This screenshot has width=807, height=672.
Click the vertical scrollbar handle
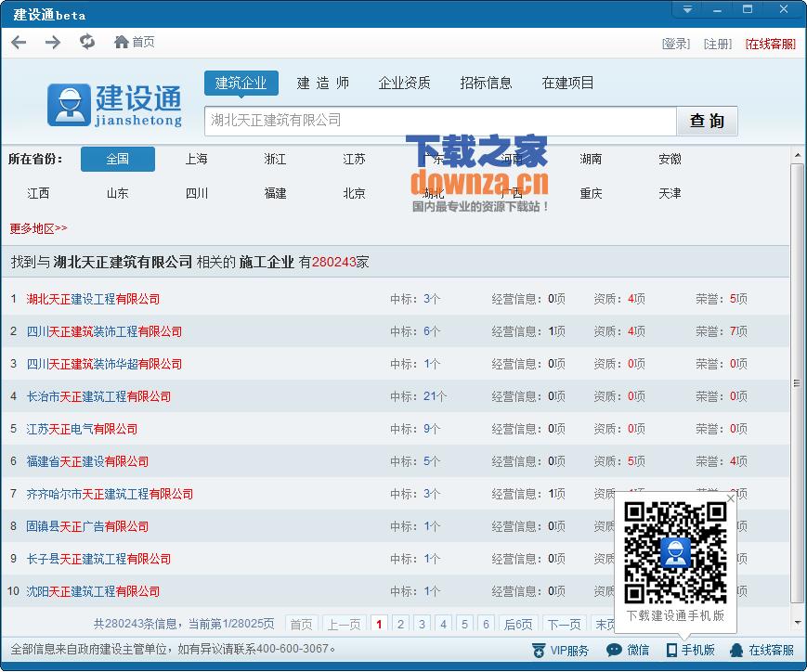[x=797, y=382]
